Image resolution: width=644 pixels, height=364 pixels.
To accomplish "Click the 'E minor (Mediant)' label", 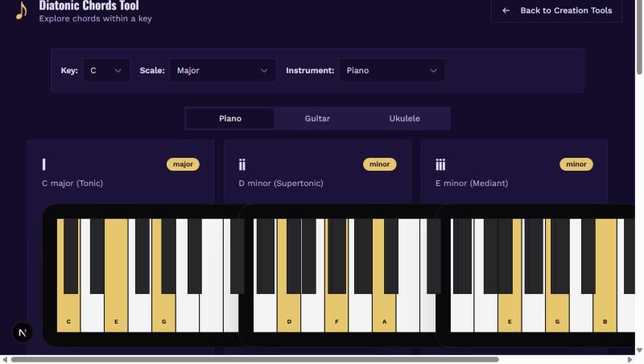I will tap(472, 184).
